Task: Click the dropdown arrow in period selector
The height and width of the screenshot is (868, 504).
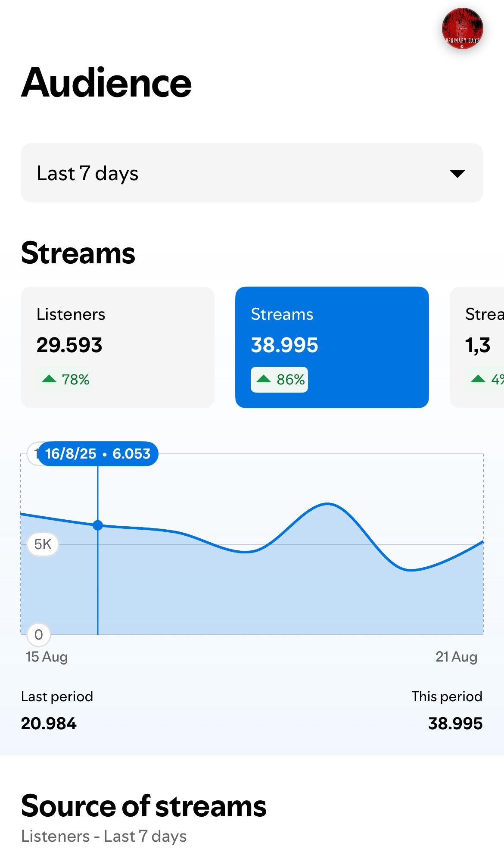Action: point(457,174)
